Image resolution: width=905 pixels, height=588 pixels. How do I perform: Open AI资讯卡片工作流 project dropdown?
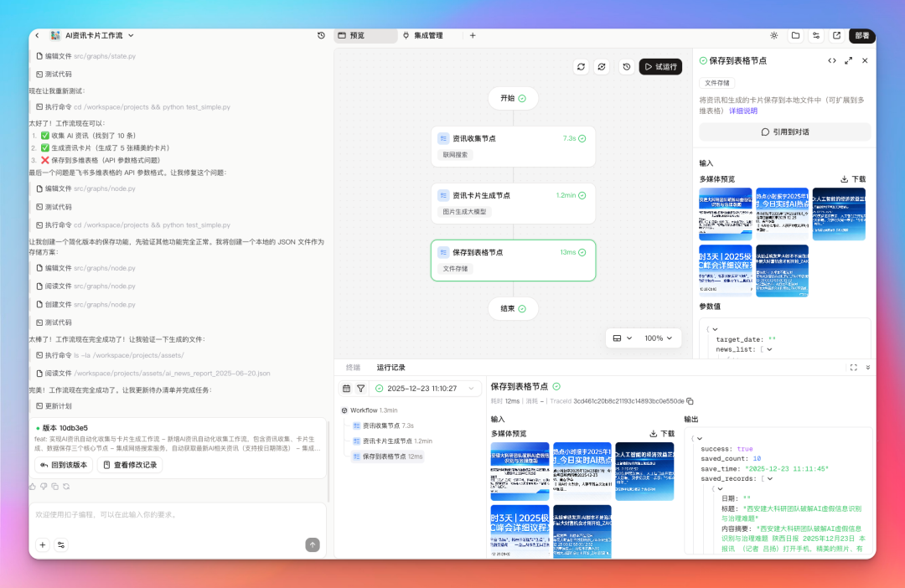[131, 36]
